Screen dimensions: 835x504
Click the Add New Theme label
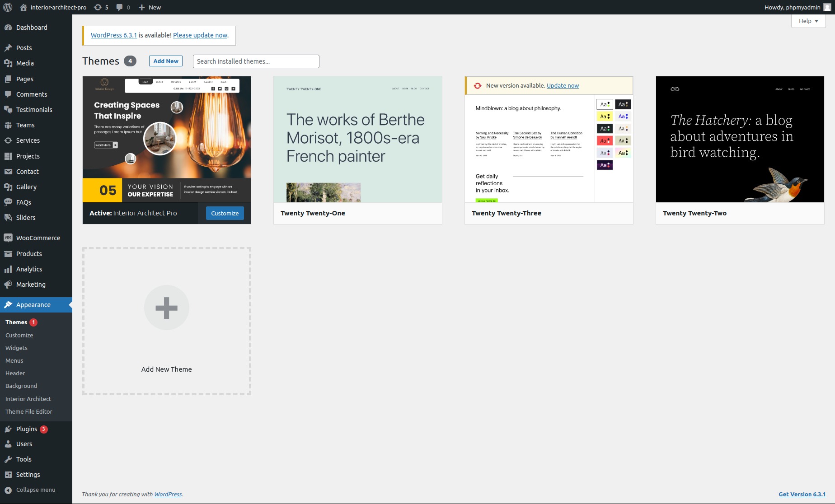tap(166, 369)
